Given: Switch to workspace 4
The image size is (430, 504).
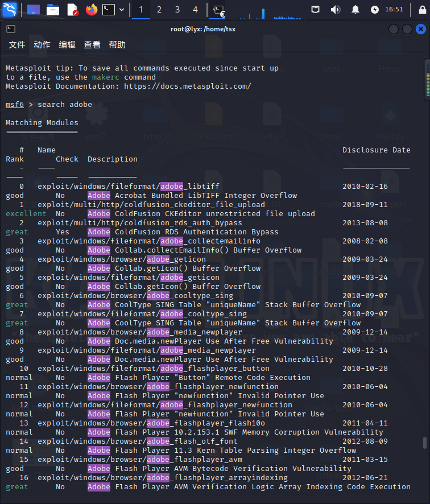Looking at the screenshot, I should coord(195,10).
